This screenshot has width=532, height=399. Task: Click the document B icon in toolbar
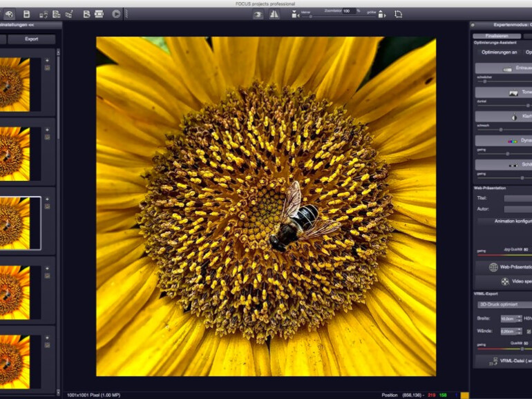86,14
